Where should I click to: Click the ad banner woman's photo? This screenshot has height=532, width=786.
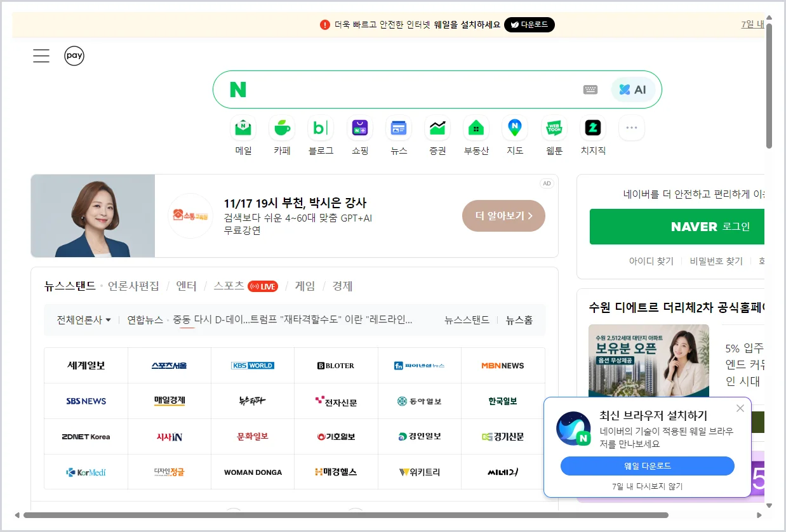pos(93,216)
